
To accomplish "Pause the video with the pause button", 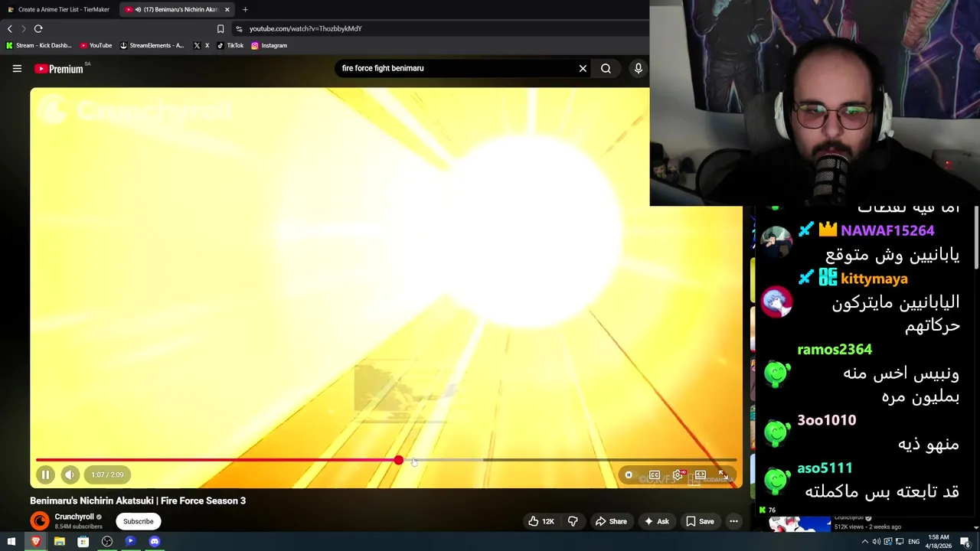I will [x=45, y=474].
